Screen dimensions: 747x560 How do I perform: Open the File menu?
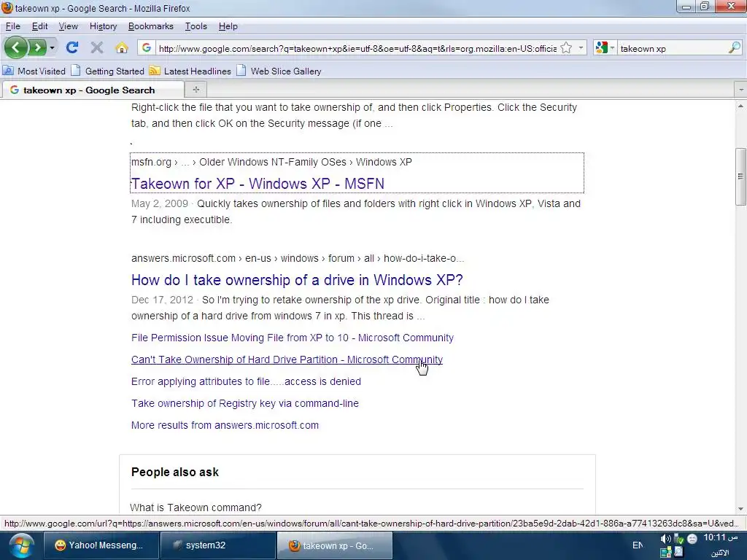[x=13, y=26]
